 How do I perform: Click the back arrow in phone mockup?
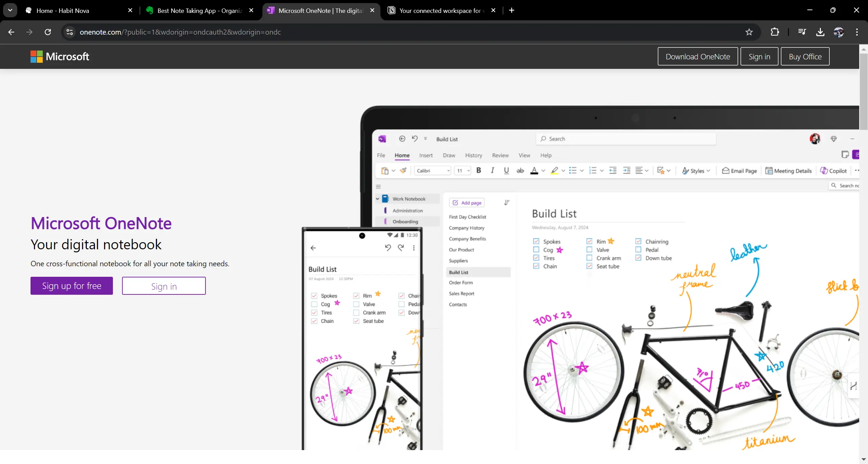313,248
